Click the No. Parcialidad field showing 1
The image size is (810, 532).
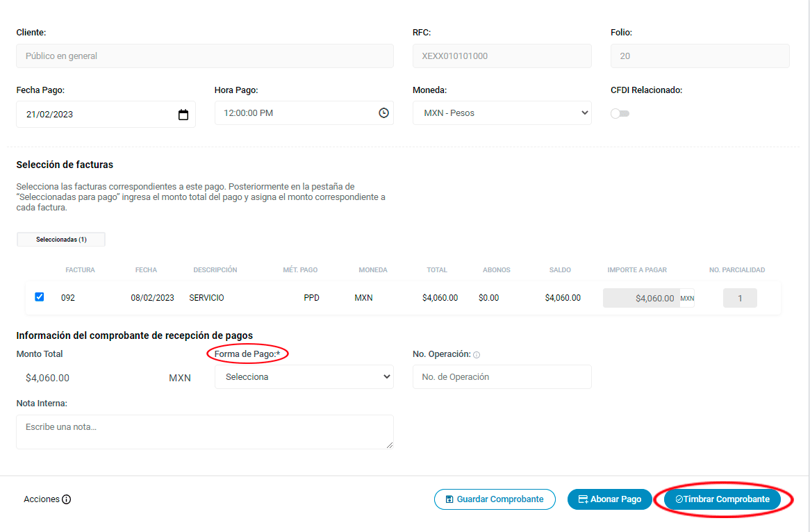pyautogui.click(x=740, y=298)
